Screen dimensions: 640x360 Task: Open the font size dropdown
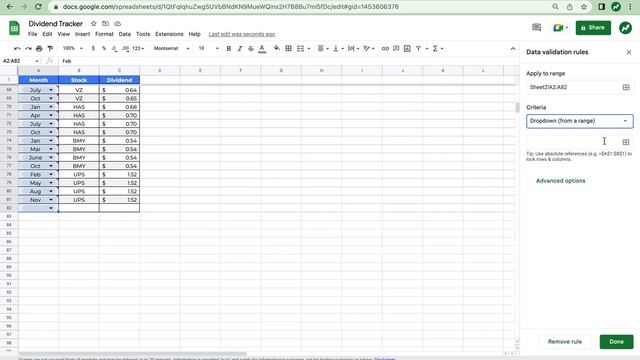208,49
